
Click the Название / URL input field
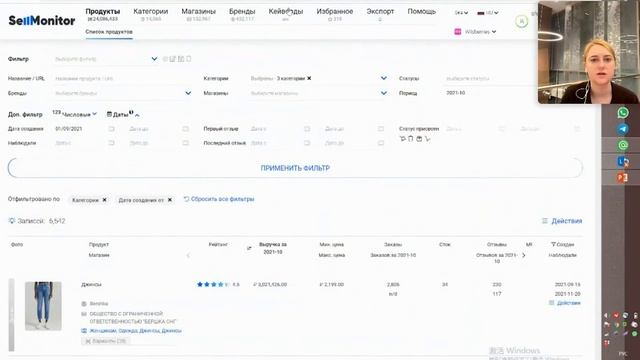tap(122, 78)
